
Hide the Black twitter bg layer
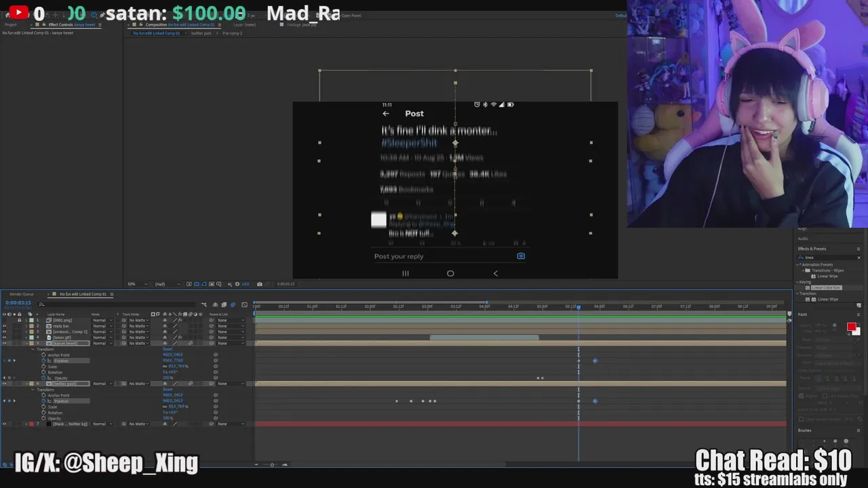tap(4, 424)
